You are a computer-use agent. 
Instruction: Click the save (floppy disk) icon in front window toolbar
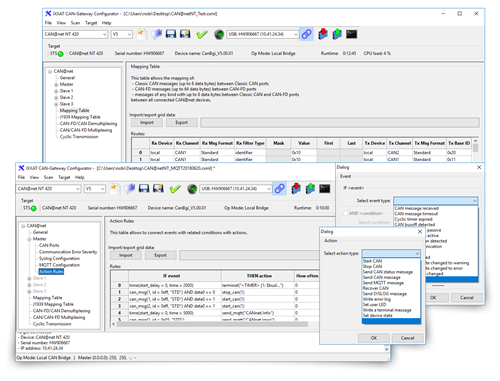pos(144,189)
